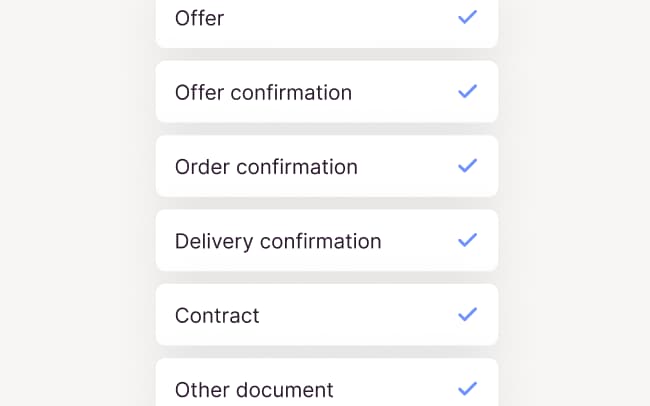
Task: Click the blue checkmark beside Contract
Action: [467, 314]
